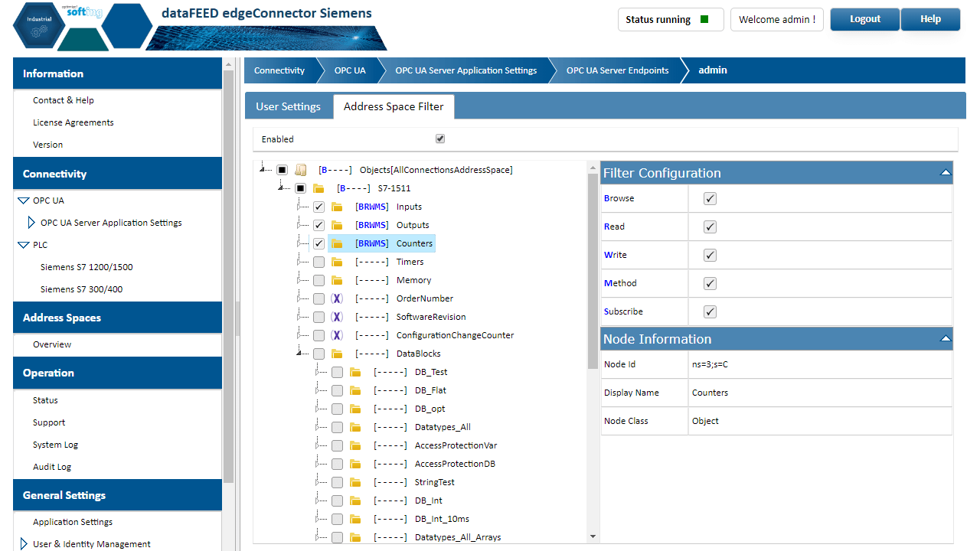The height and width of the screenshot is (551, 980).
Task: Collapse the Filter Configuration panel
Action: click(x=946, y=172)
